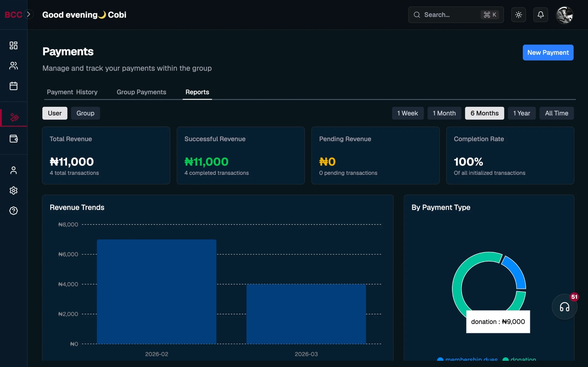
Task: Open the dashboard grid icon in sidebar
Action: click(x=14, y=45)
